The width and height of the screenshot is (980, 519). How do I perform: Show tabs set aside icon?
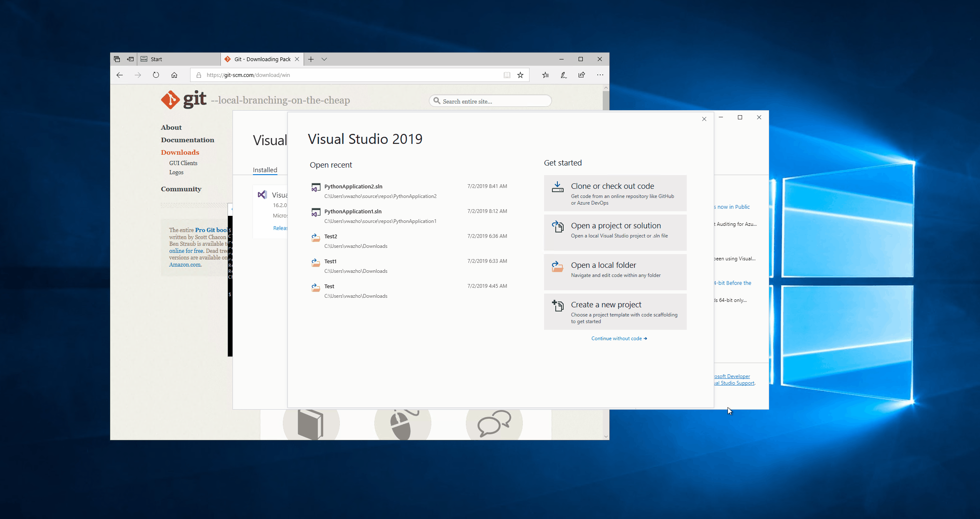117,59
